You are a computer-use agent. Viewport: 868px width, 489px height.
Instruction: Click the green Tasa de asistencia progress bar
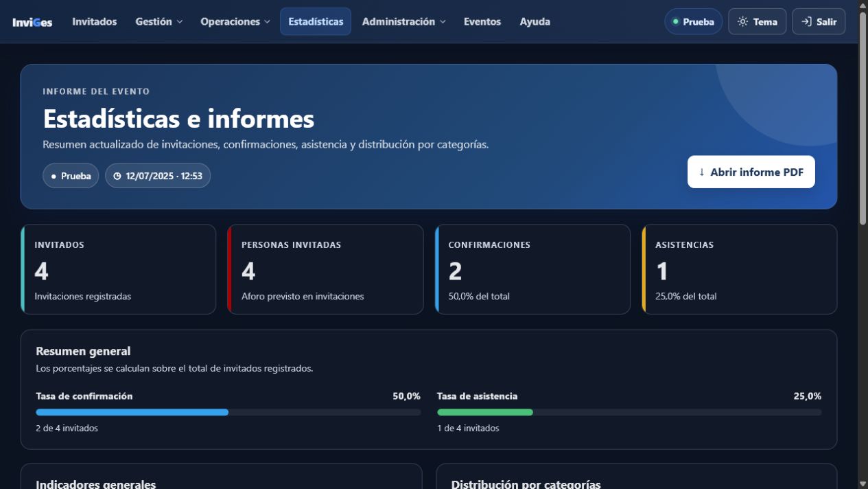pyautogui.click(x=485, y=412)
